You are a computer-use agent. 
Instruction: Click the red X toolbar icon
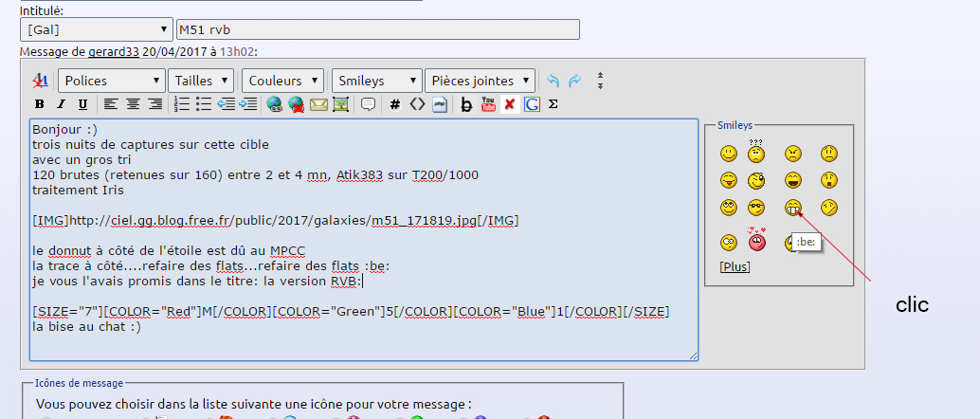click(x=509, y=104)
